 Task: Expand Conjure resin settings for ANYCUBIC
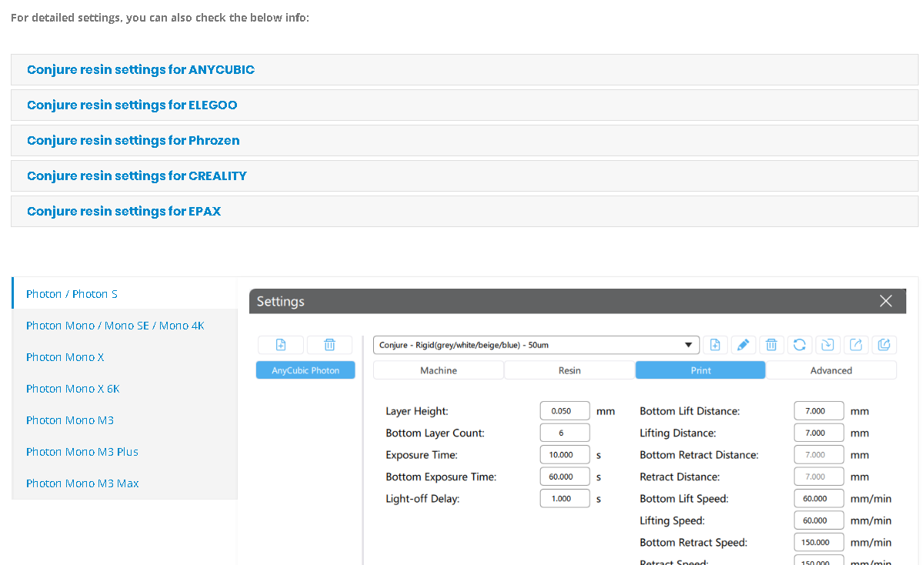click(141, 69)
